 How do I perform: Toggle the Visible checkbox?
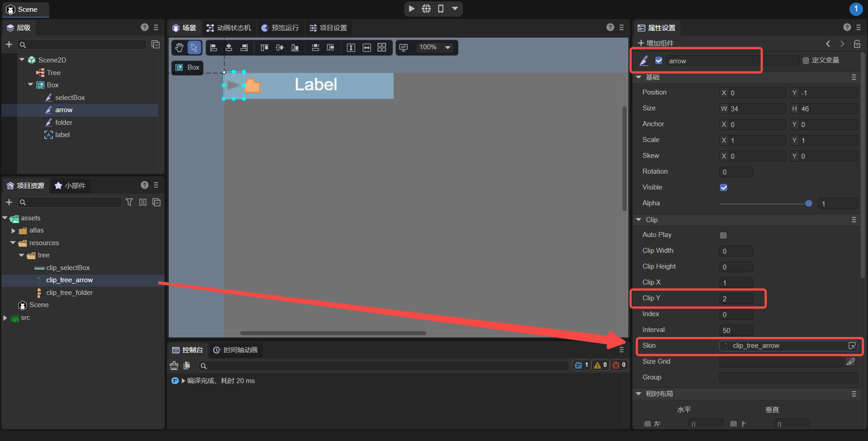(724, 188)
